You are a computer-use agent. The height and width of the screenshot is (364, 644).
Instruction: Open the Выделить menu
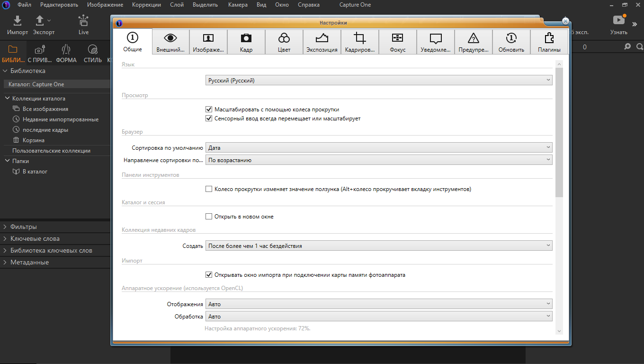[x=206, y=5]
